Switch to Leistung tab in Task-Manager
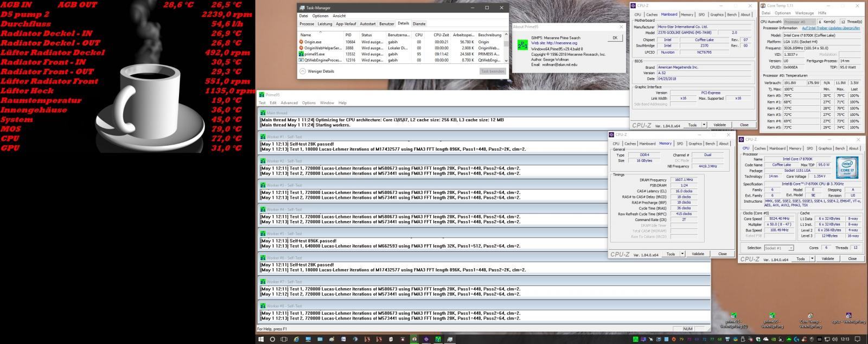This screenshot has width=868, height=344. (x=325, y=24)
